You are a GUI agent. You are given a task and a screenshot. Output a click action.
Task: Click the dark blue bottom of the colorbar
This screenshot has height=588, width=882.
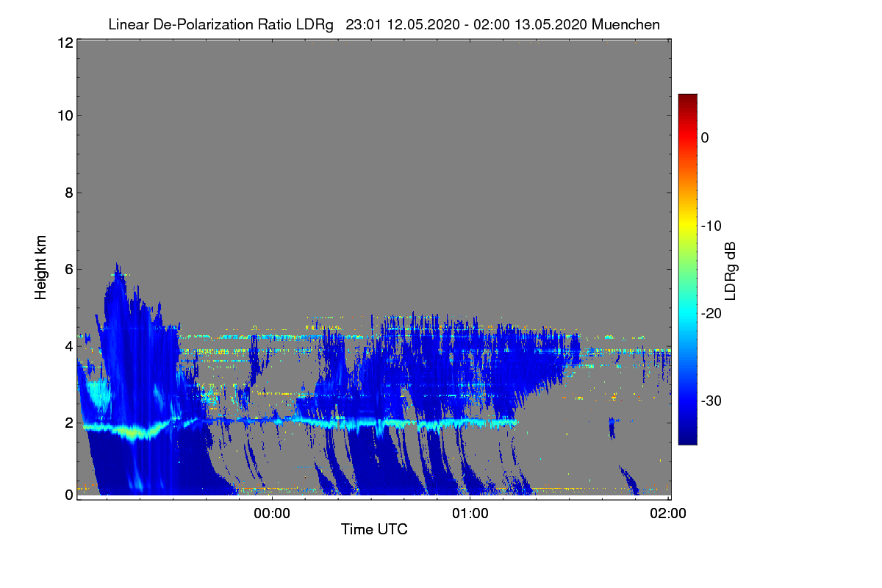click(687, 437)
